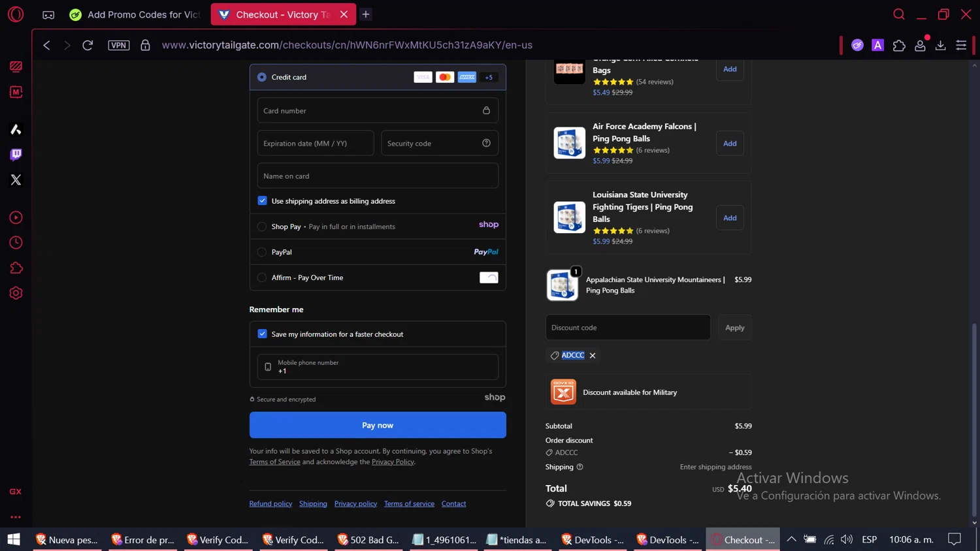Show hidden tray icons chevron
The width and height of the screenshot is (980, 551).
[791, 539]
